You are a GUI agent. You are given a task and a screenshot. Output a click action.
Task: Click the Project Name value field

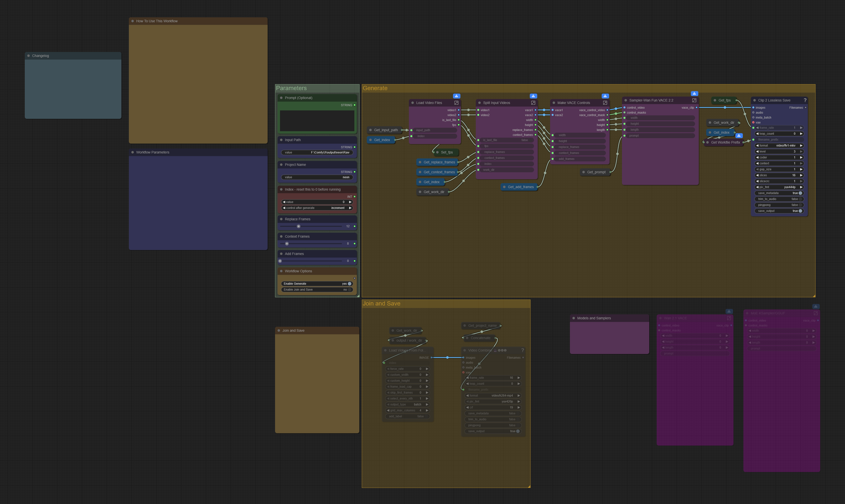click(317, 177)
